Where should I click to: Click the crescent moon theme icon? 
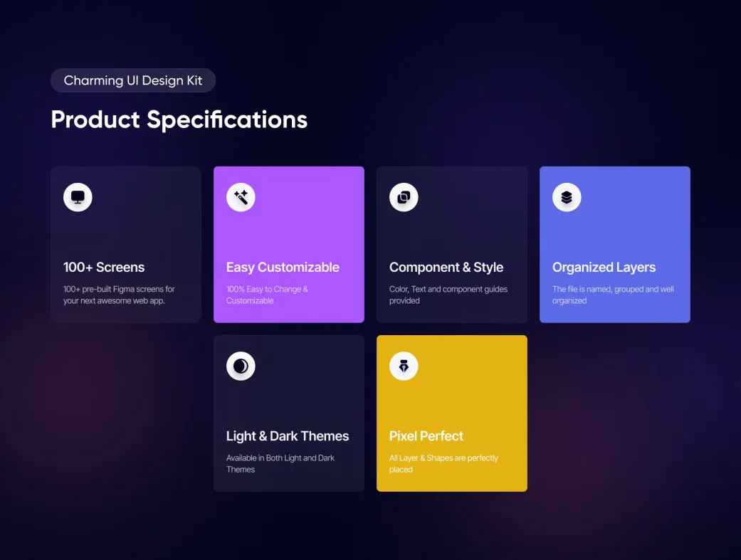[241, 366]
